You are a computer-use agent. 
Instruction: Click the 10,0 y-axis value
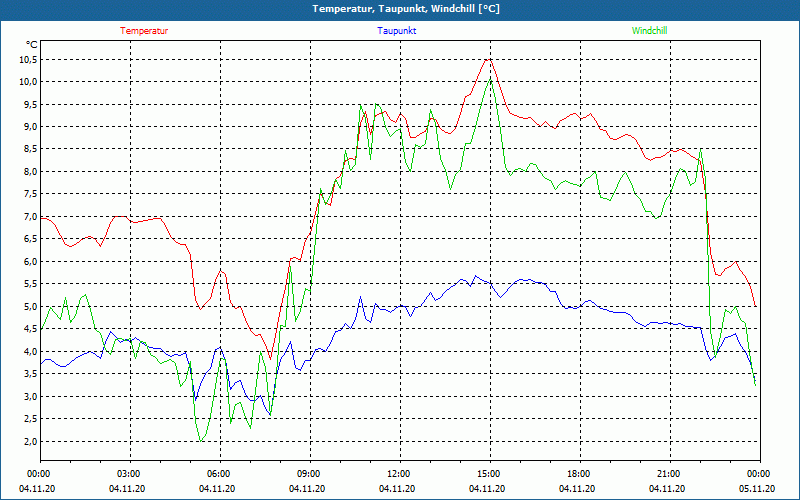[29, 82]
